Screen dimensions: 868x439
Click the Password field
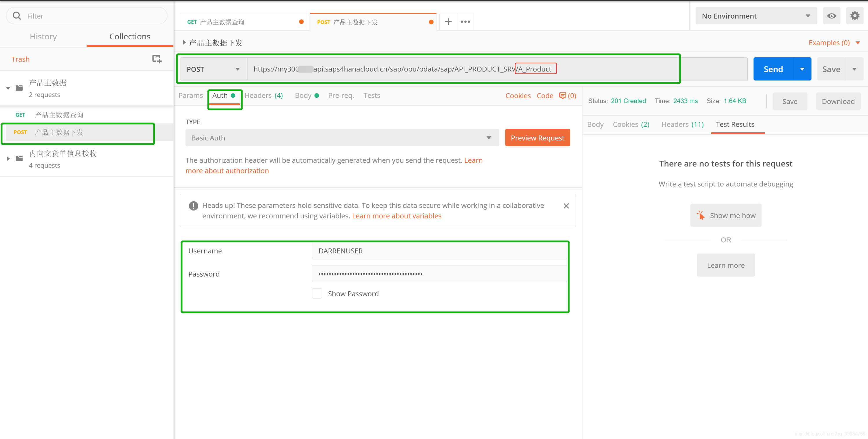[x=439, y=274]
